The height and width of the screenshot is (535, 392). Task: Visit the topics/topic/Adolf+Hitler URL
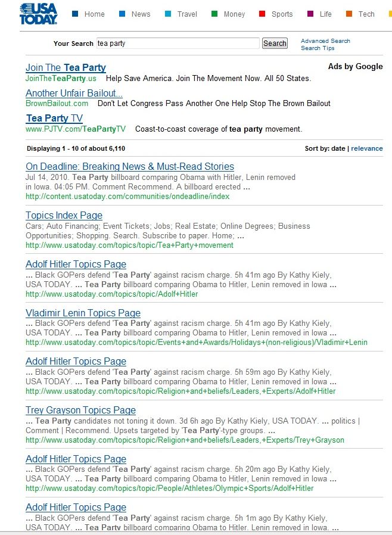pyautogui.click(x=112, y=294)
